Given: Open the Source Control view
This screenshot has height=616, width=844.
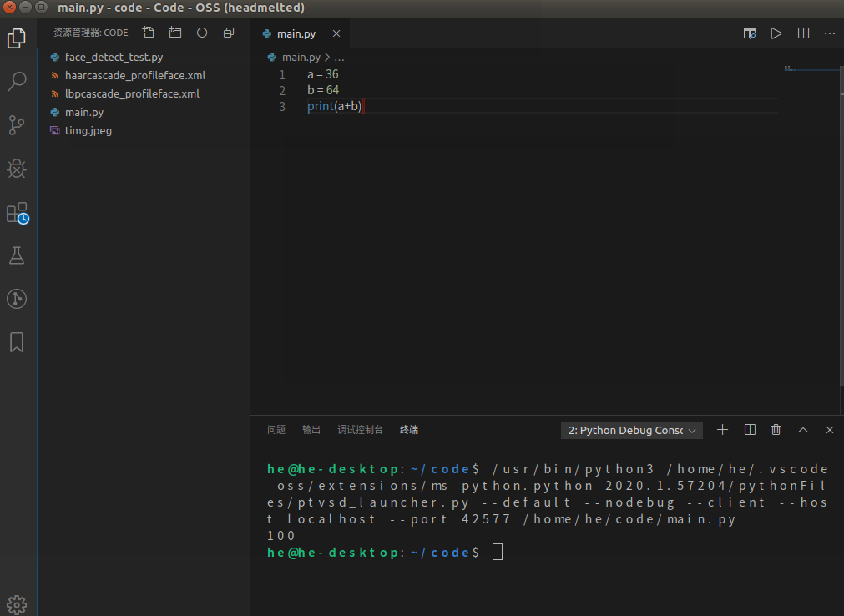Looking at the screenshot, I should [x=17, y=125].
